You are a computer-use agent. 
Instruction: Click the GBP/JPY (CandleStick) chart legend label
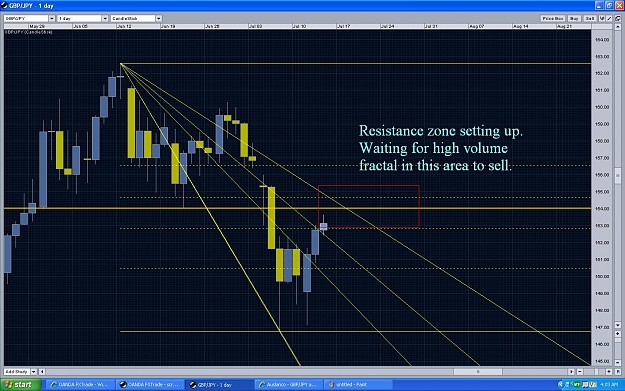click(29, 32)
